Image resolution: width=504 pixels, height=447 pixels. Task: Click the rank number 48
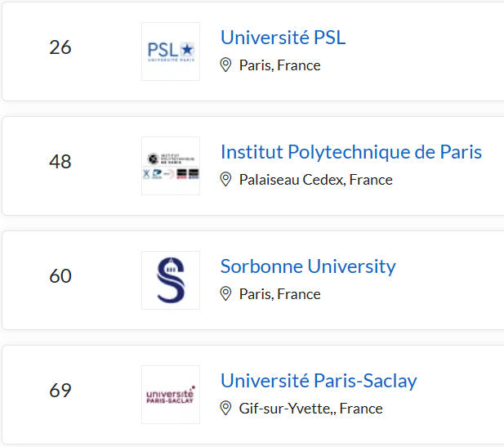(60, 162)
